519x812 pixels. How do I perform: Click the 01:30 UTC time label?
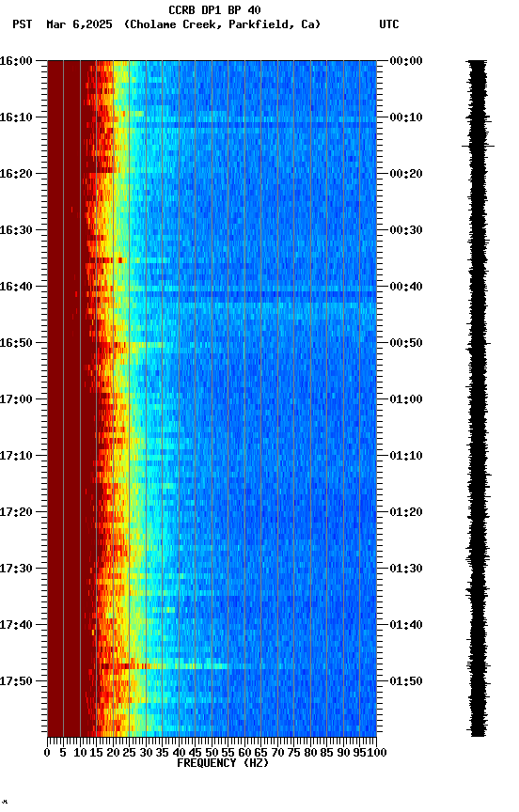(x=406, y=569)
